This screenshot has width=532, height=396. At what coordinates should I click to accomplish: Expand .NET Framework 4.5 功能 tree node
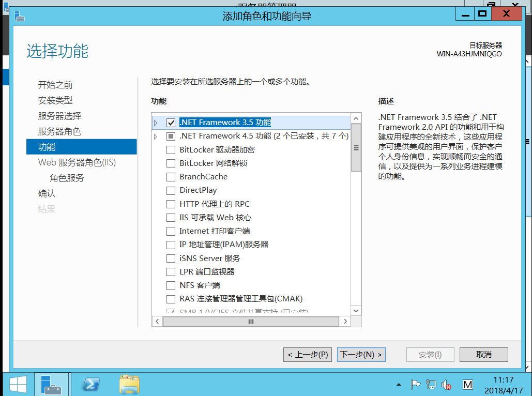156,136
